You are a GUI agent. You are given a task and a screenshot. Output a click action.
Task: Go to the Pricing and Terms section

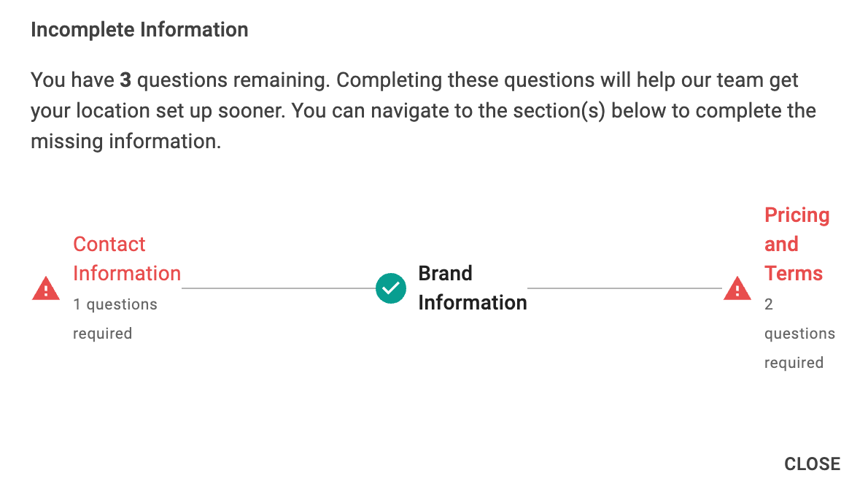pyautogui.click(x=797, y=244)
